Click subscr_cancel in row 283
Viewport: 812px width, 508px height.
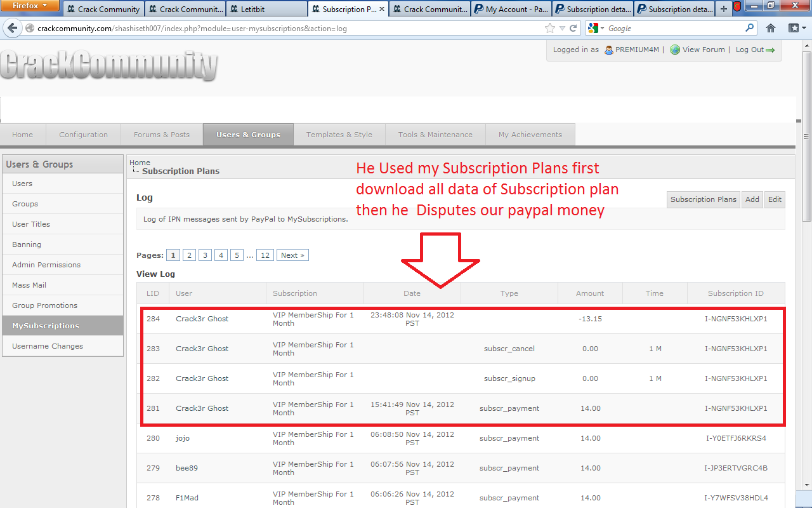point(509,349)
